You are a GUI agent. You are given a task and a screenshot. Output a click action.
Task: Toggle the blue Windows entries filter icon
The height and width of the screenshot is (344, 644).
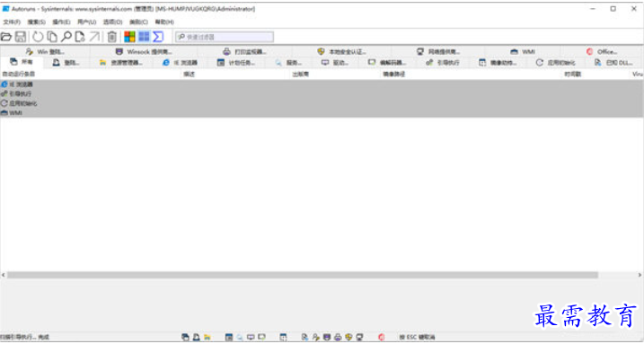click(144, 37)
